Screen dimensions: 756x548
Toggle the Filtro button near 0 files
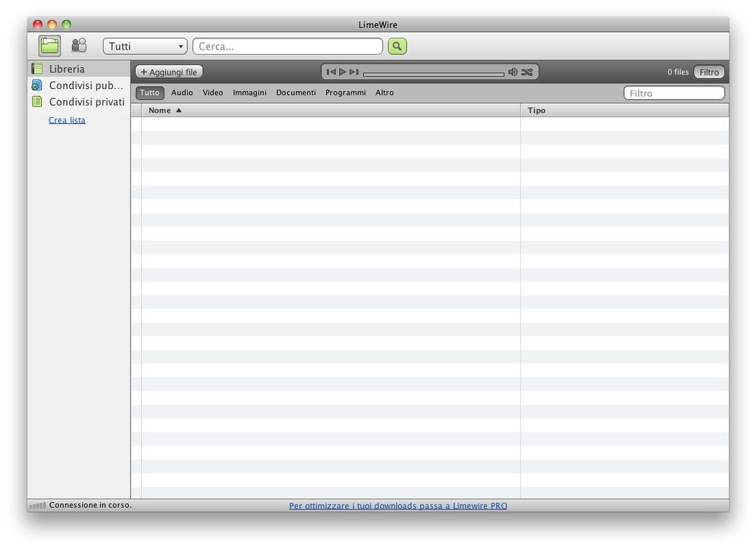click(x=709, y=72)
